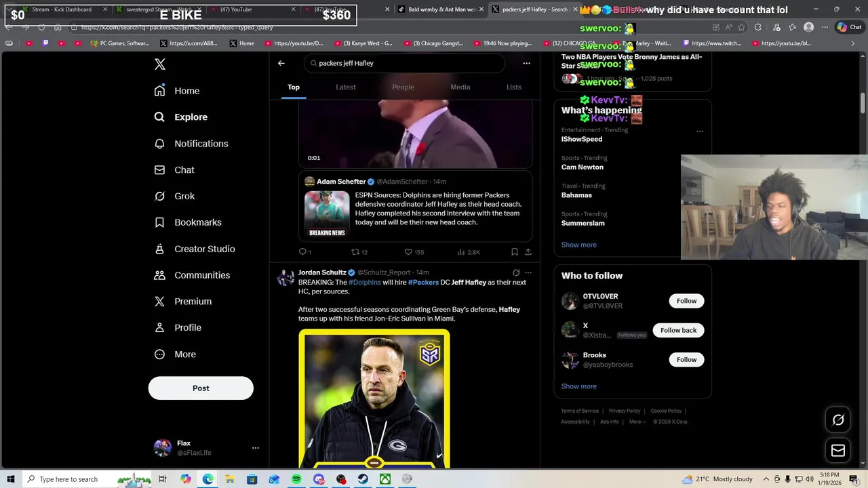Image resolution: width=868 pixels, height=488 pixels.
Task: Open Chat in sidebar
Action: click(174, 170)
